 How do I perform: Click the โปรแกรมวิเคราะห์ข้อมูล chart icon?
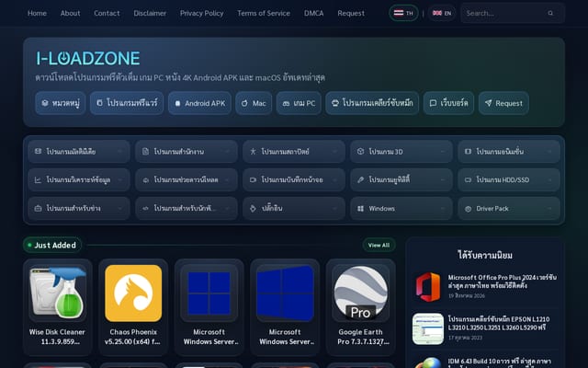pos(38,180)
